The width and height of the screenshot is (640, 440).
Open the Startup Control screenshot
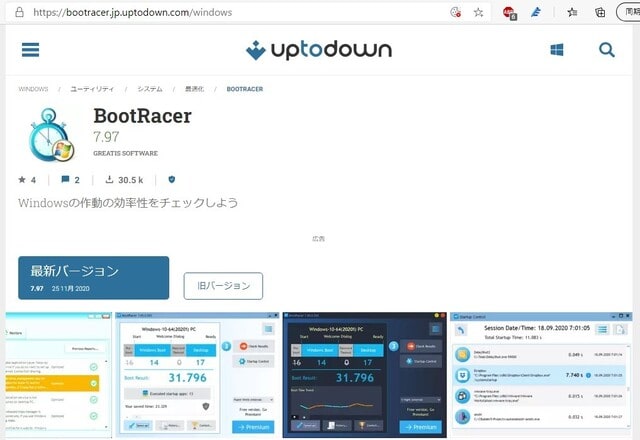(x=541, y=375)
